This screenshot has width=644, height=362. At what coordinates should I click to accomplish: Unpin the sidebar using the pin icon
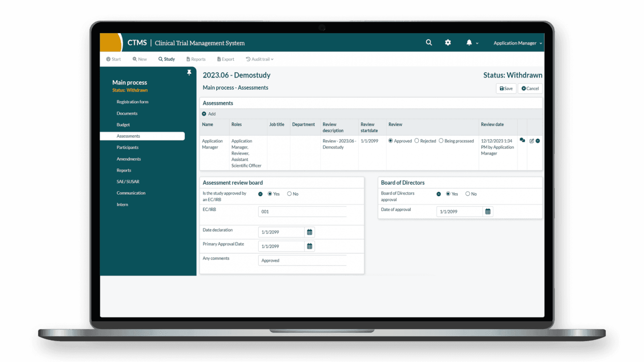(x=189, y=72)
